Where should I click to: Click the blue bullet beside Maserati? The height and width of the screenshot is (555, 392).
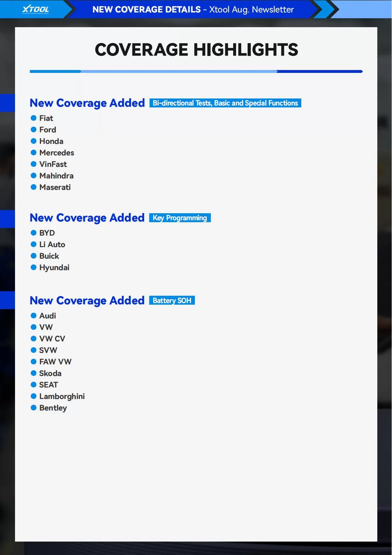[x=34, y=187]
